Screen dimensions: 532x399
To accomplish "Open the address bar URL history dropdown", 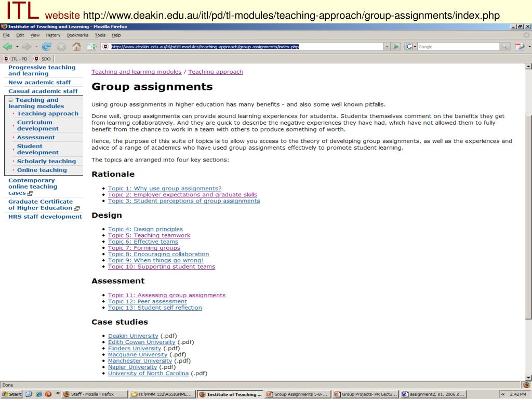I will point(387,46).
